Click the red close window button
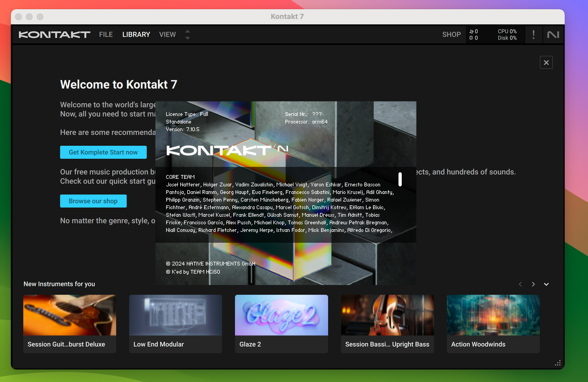Screen dimensions: 588x382 point(18,17)
